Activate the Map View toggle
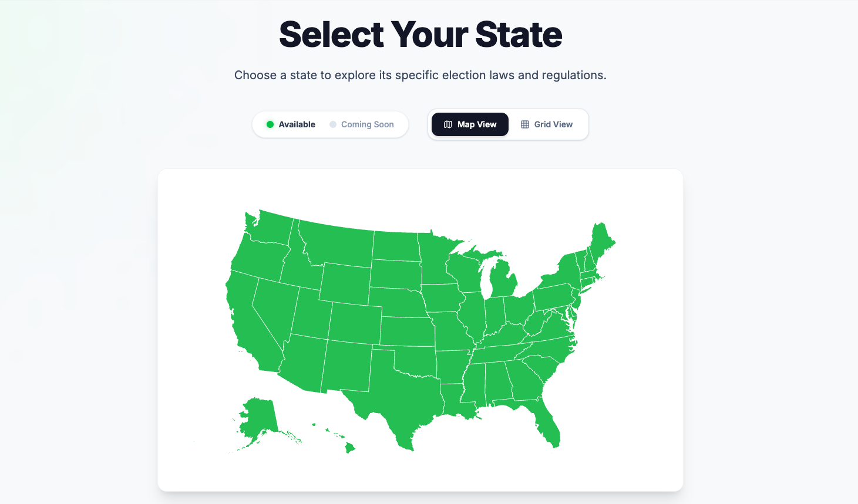 pos(470,124)
